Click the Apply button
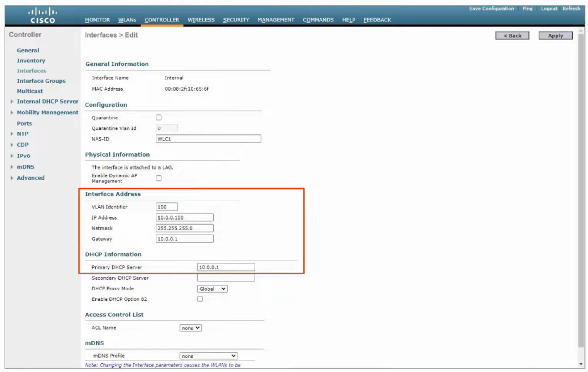The width and height of the screenshot is (588, 372). [555, 36]
